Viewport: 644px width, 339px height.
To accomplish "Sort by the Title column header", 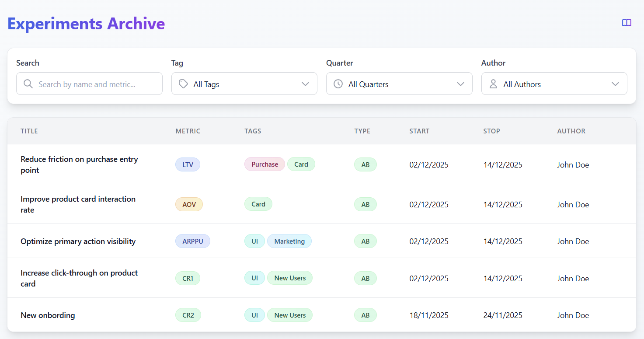I will tap(29, 131).
